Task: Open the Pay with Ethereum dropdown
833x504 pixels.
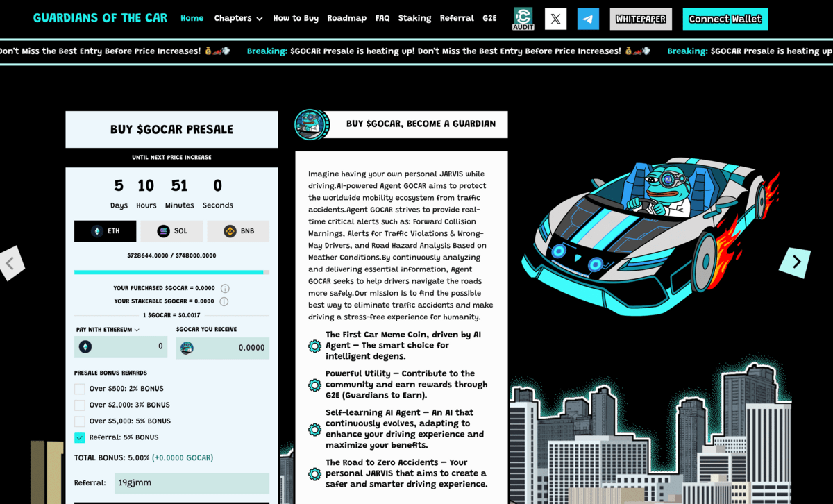Action: pyautogui.click(x=108, y=330)
